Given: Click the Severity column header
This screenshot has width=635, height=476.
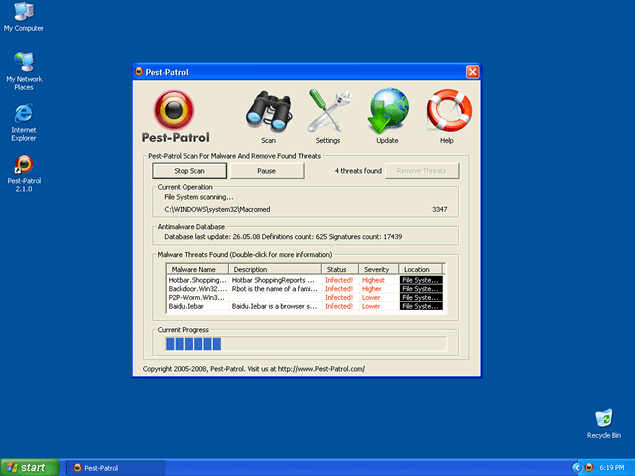Looking at the screenshot, I should pos(378,269).
